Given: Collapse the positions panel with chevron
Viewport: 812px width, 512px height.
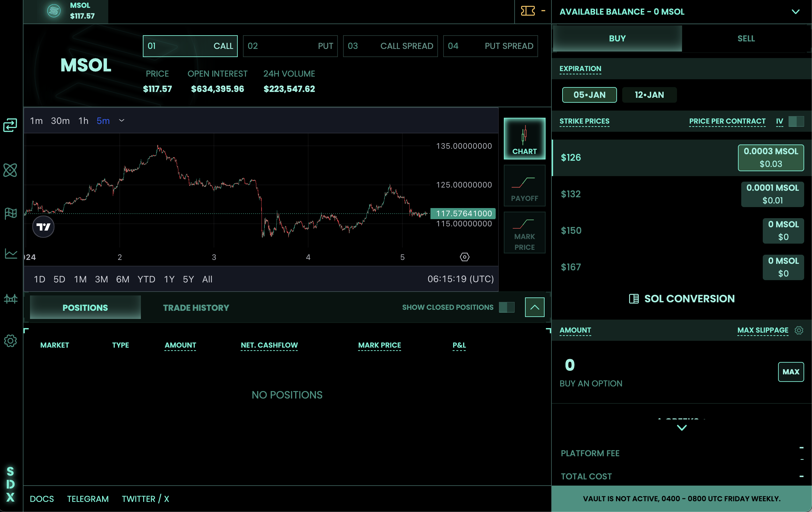Looking at the screenshot, I should (x=534, y=307).
